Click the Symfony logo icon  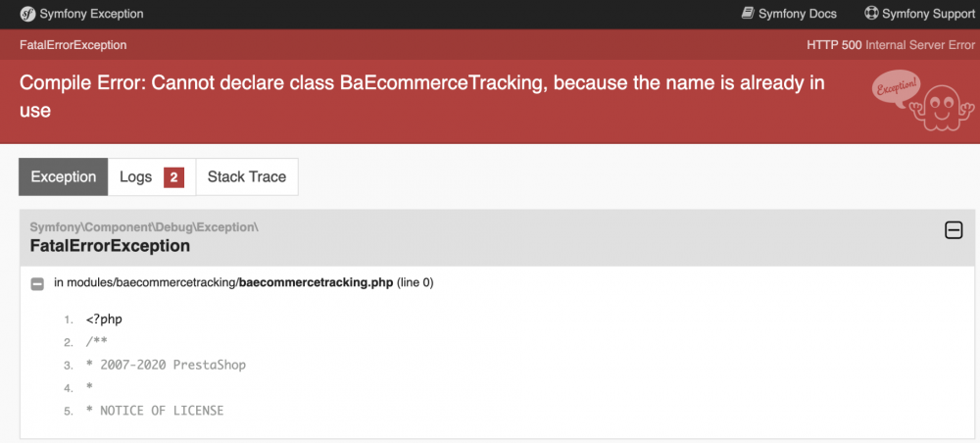tap(27, 14)
